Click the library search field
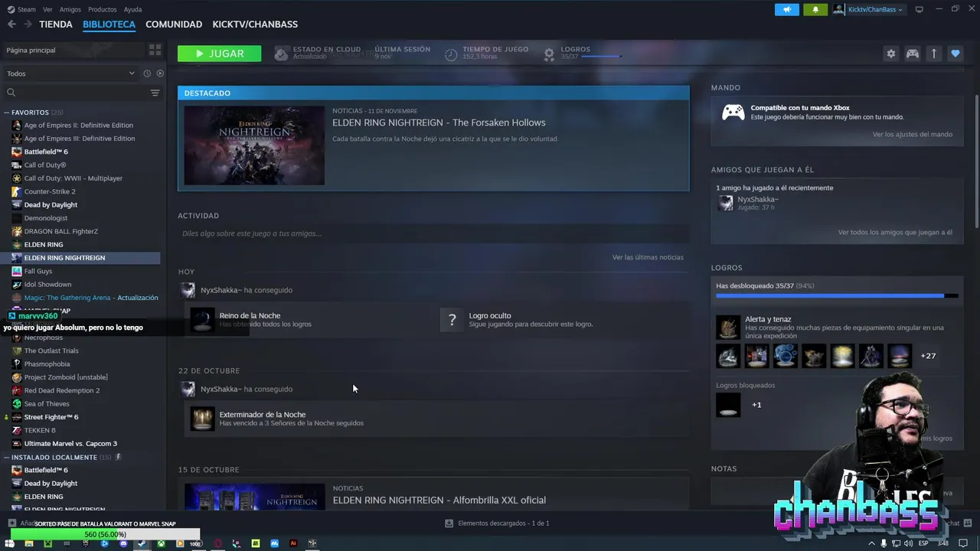Screen dimensions: 980x551 coord(77,93)
